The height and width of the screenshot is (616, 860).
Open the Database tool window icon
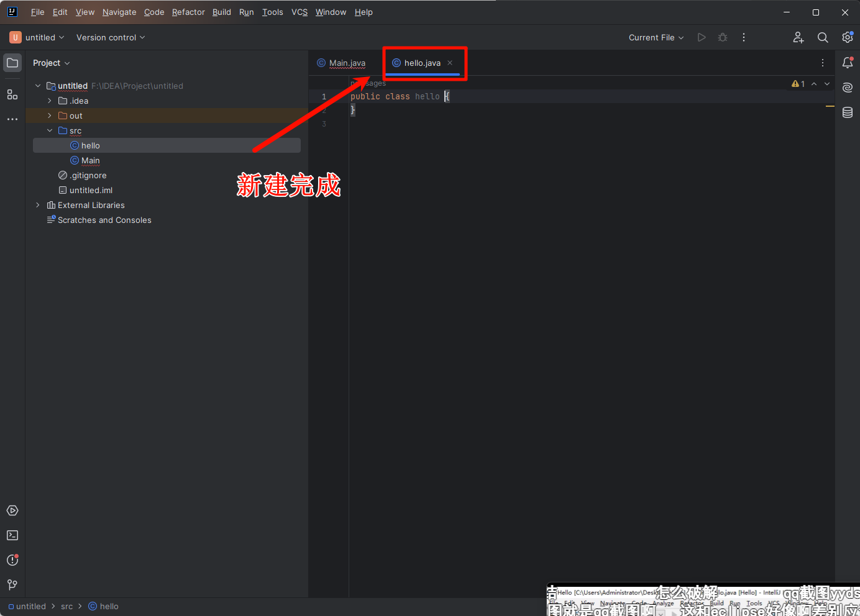tap(848, 112)
